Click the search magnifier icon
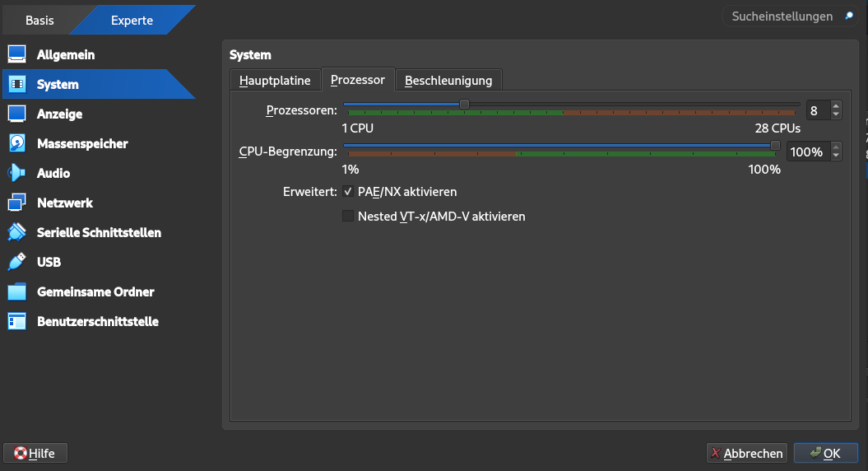The height and width of the screenshot is (471, 868). tap(848, 16)
